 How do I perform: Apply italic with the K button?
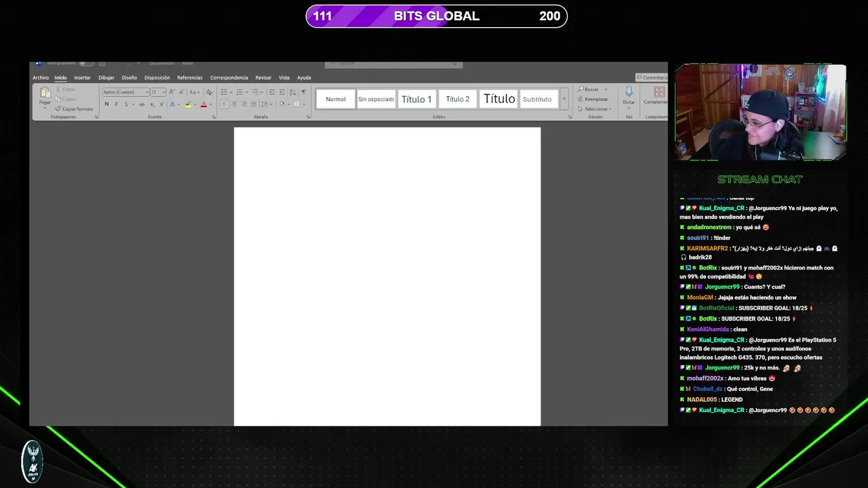pyautogui.click(x=117, y=104)
